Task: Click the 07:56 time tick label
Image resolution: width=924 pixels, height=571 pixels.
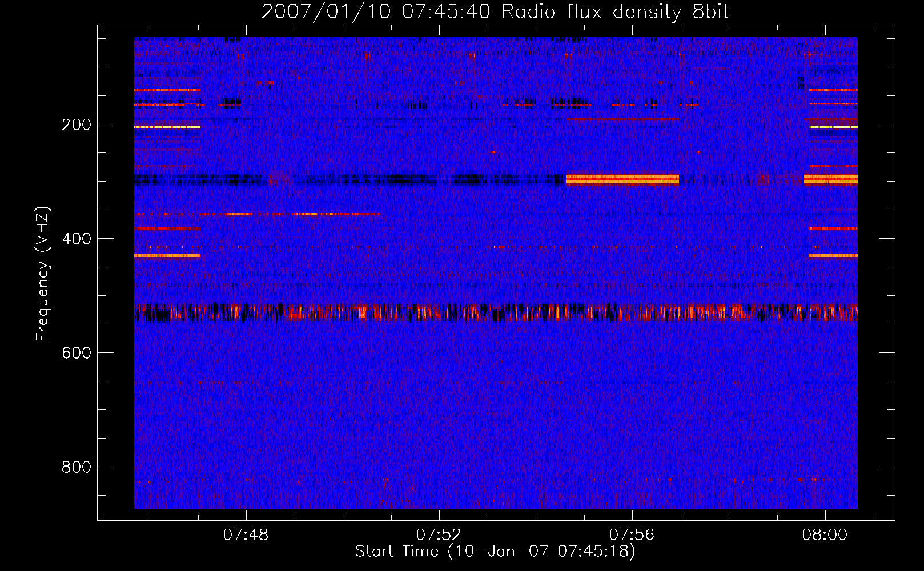Action: point(632,535)
